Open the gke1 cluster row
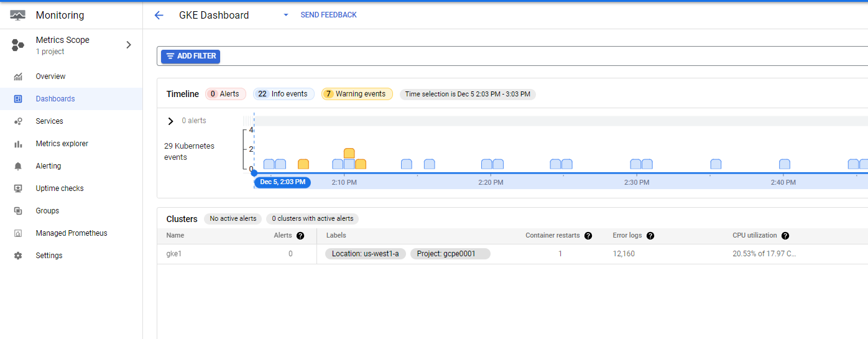The height and width of the screenshot is (339, 868). click(512, 254)
